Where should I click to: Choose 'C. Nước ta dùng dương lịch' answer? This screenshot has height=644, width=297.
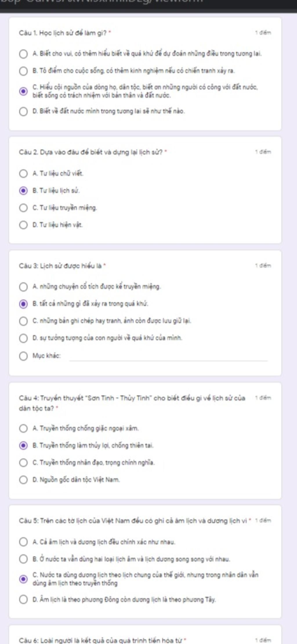[23, 579]
